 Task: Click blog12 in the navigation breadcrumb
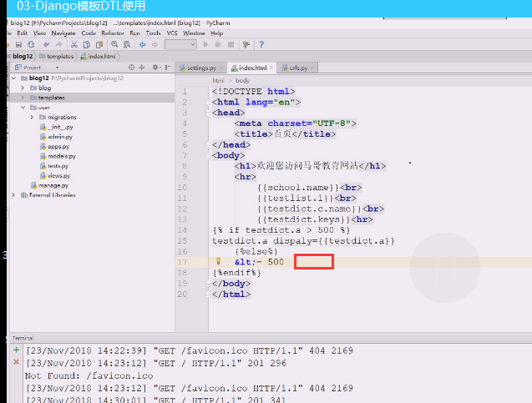pyautogui.click(x=23, y=56)
